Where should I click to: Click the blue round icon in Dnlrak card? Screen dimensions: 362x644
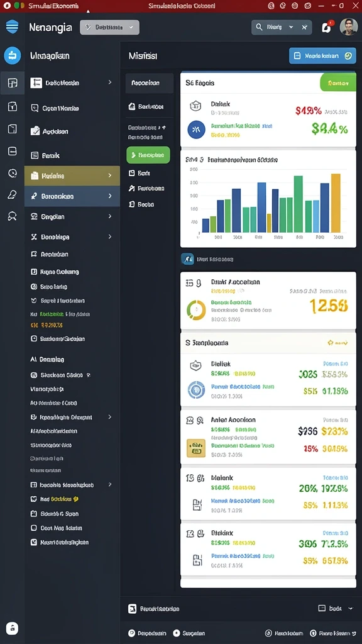tap(196, 130)
